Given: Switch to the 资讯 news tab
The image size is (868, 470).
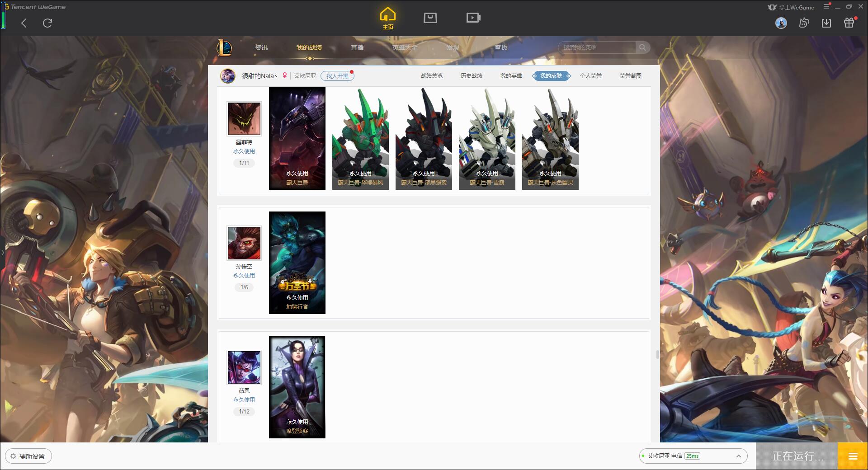Looking at the screenshot, I should (x=261, y=47).
